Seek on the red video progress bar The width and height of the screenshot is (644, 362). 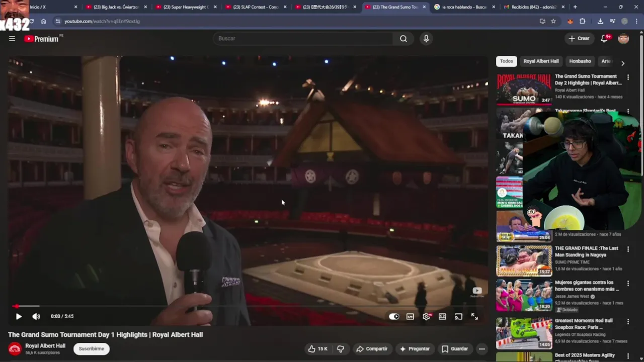[x=249, y=306]
